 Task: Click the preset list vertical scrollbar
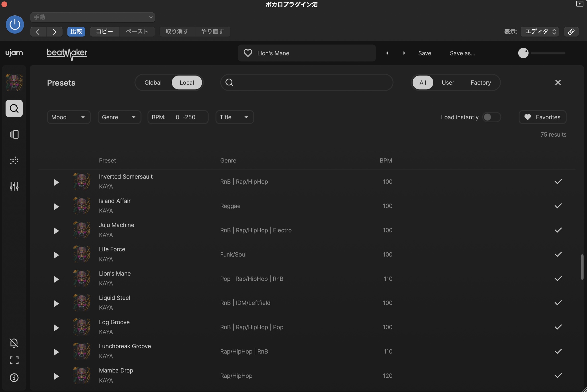(x=582, y=267)
